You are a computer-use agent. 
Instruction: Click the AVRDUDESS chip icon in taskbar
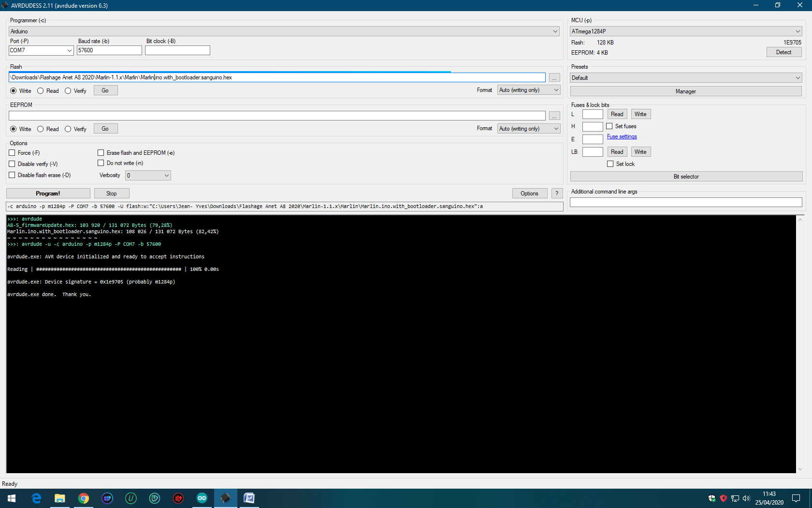pyautogui.click(x=226, y=498)
